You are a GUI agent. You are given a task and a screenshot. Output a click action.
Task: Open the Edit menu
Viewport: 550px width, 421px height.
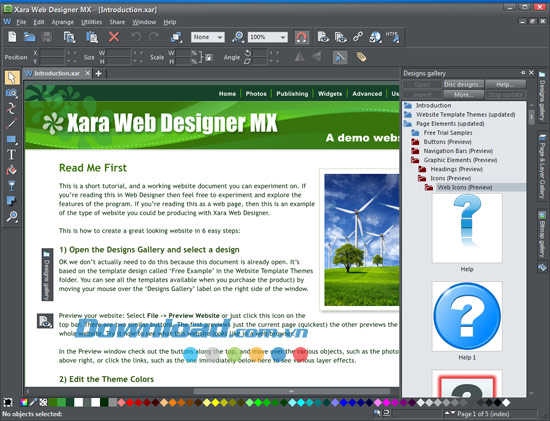39,22
